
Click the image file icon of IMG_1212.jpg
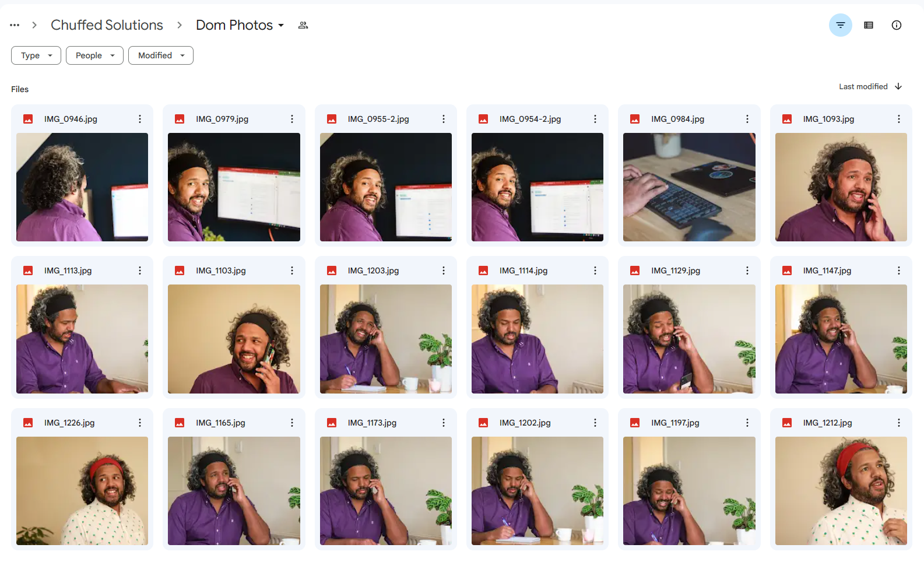[x=787, y=423]
